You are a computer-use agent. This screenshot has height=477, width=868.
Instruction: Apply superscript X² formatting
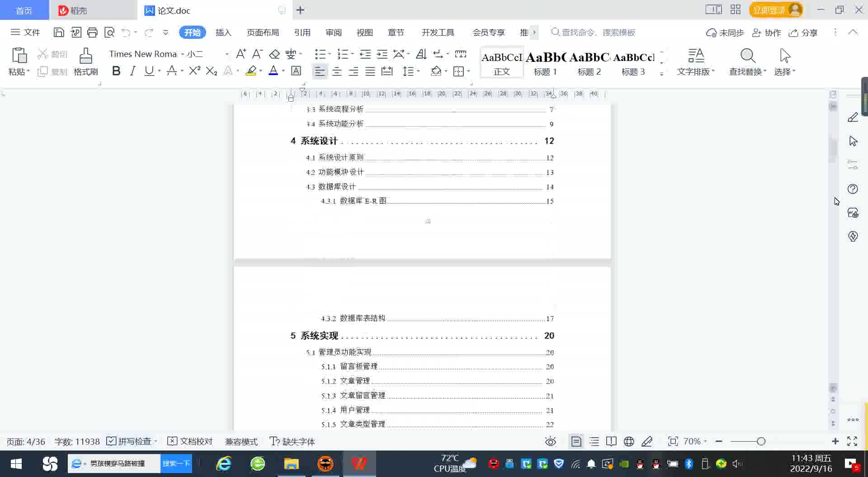click(194, 71)
